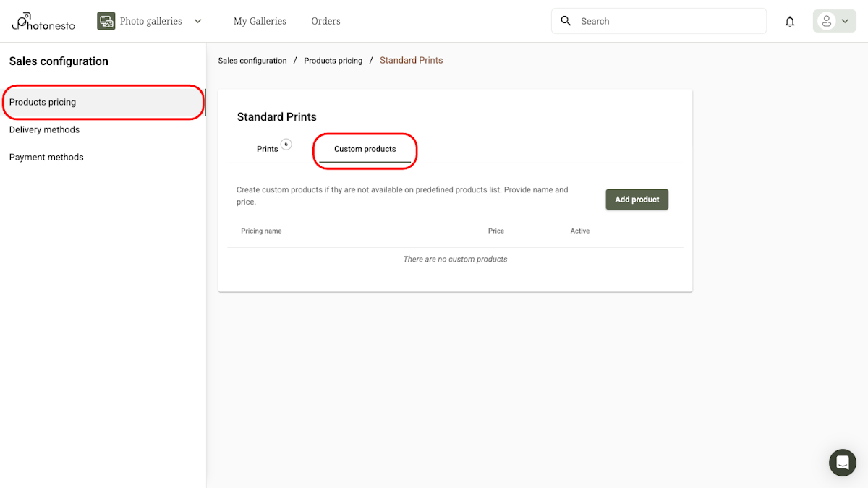Viewport: 868px width, 488px height.
Task: Open Payment methods settings
Action: pos(46,157)
